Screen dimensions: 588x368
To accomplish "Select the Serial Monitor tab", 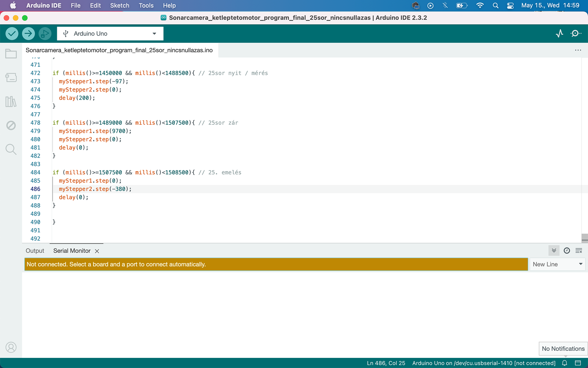I will pos(72,251).
